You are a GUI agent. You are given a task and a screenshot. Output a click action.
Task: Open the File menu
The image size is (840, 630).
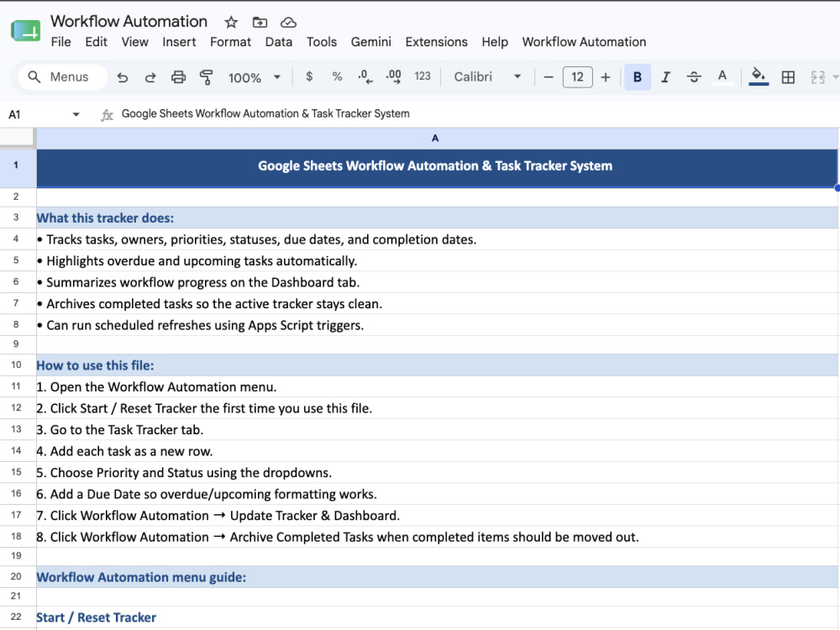(x=60, y=42)
